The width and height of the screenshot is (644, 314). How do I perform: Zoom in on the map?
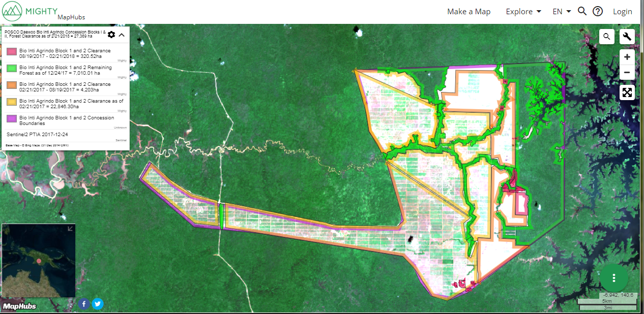[x=627, y=57]
